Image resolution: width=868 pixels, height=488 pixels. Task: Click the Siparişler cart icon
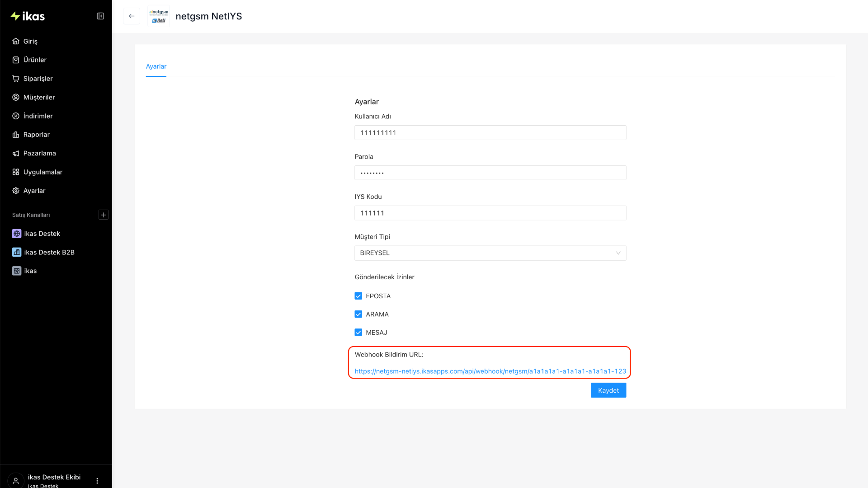tap(16, 79)
